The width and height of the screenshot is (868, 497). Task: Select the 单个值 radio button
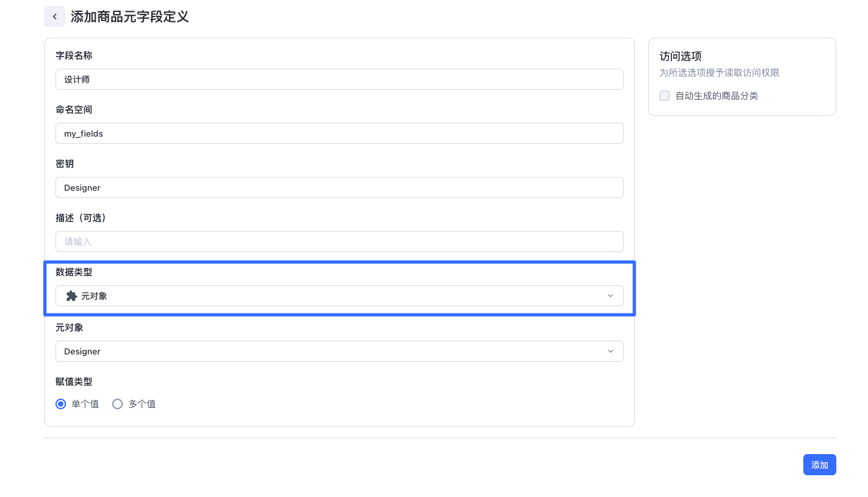(x=61, y=404)
